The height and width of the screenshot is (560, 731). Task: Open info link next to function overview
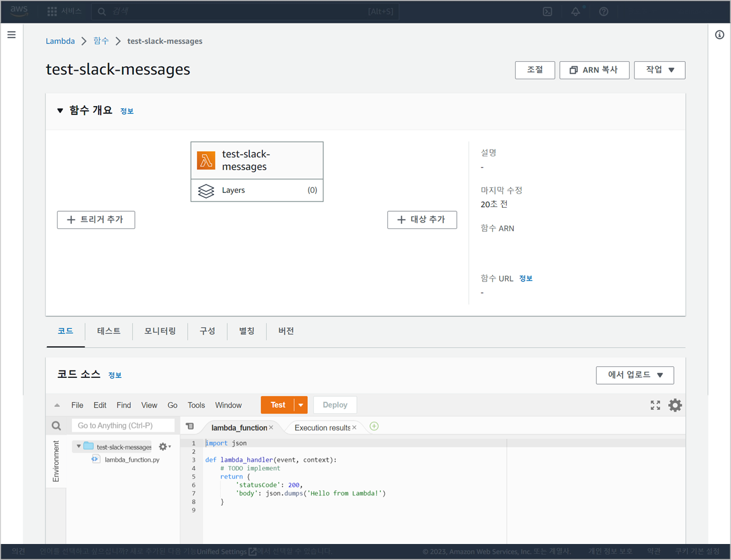pos(127,111)
